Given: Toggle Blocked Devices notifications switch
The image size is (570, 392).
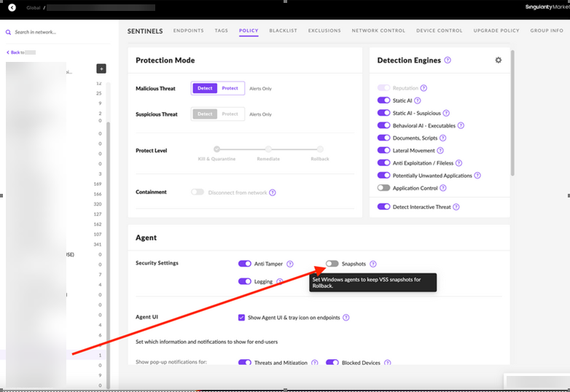Looking at the screenshot, I should pyautogui.click(x=332, y=362).
